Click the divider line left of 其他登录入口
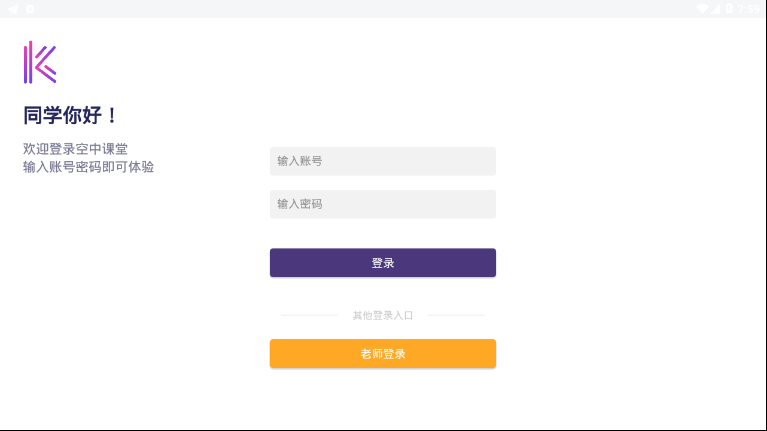767x431 pixels. point(309,315)
